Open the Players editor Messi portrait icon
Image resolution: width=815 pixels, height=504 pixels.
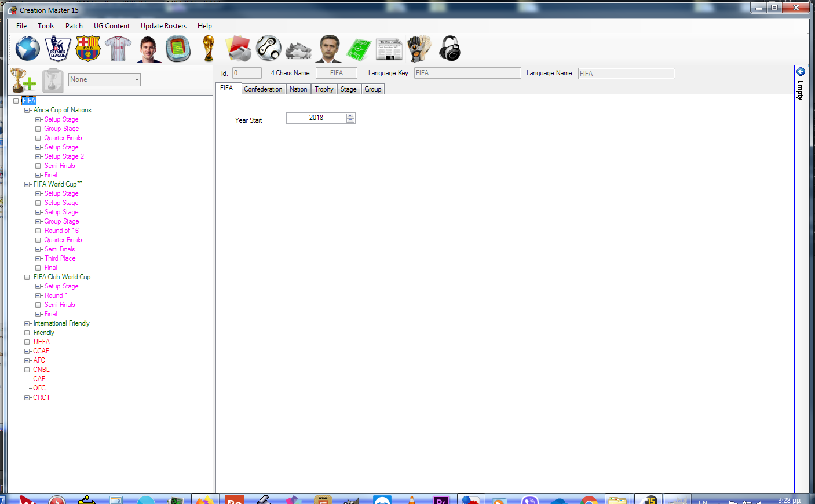click(149, 49)
